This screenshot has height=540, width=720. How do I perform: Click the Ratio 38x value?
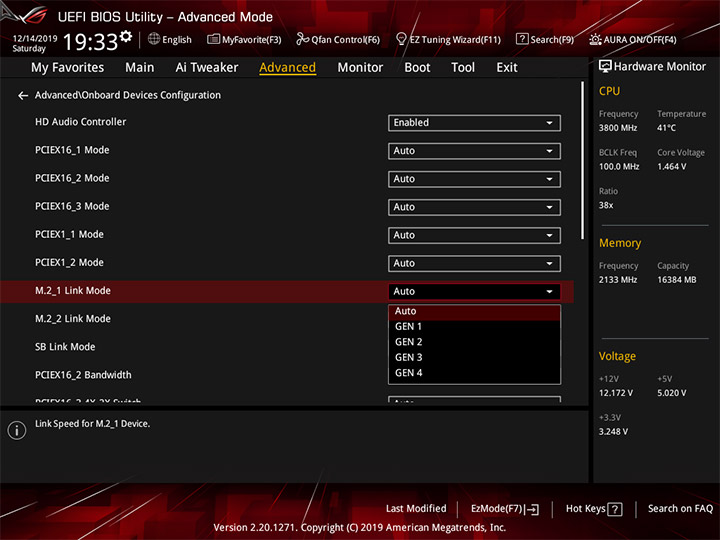tap(606, 206)
